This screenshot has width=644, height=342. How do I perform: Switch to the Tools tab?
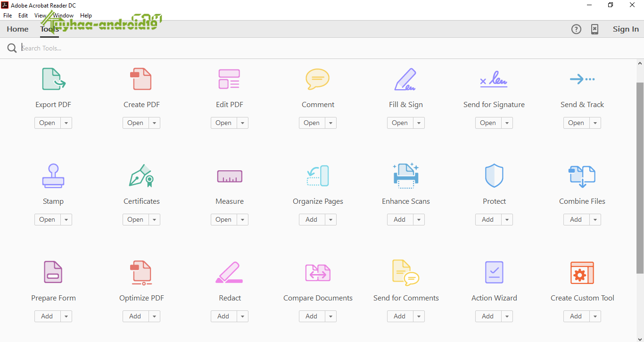click(50, 29)
